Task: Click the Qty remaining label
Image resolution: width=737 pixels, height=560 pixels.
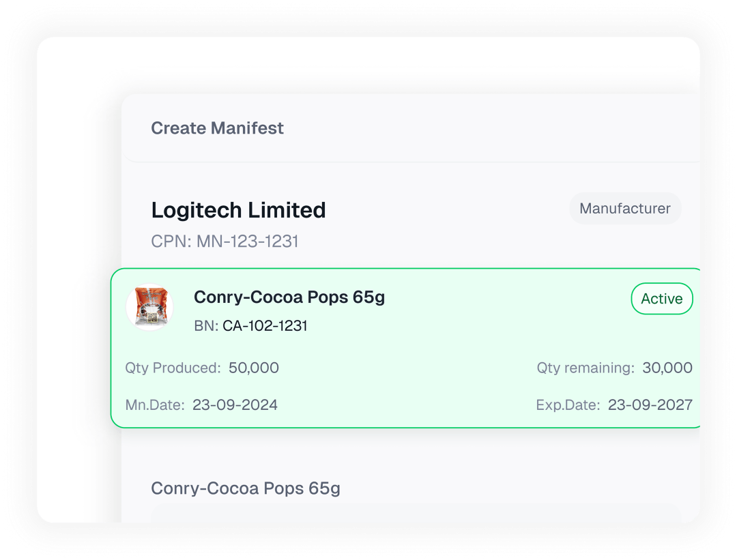Action: click(586, 368)
